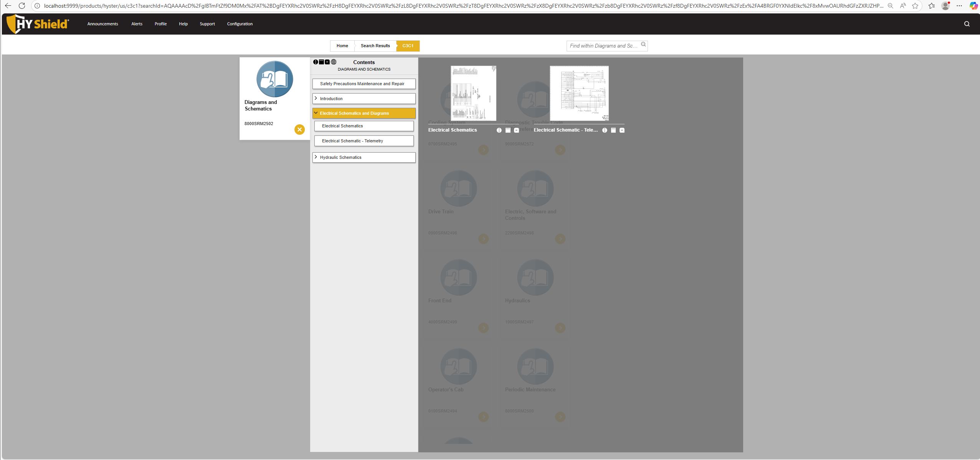Open the Announcements menu item

(x=102, y=24)
